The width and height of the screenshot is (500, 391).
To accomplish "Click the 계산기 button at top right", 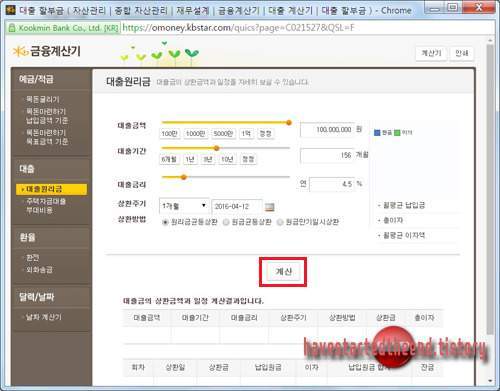I will pos(431,53).
